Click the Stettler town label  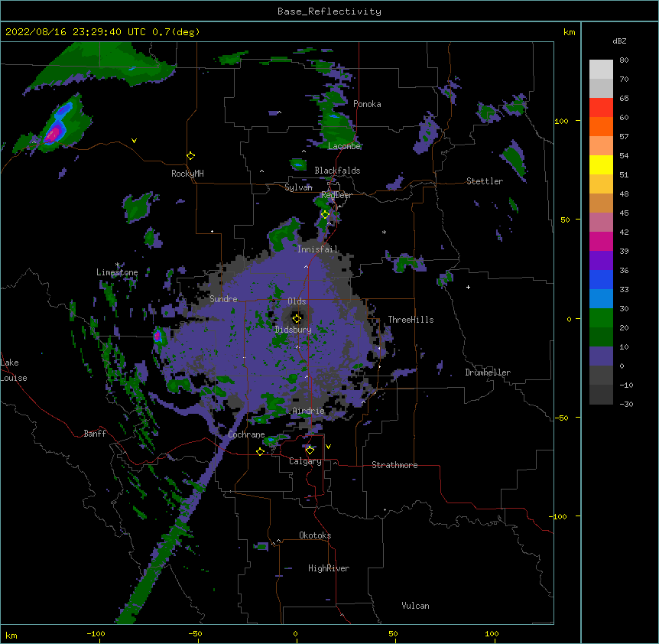point(485,181)
